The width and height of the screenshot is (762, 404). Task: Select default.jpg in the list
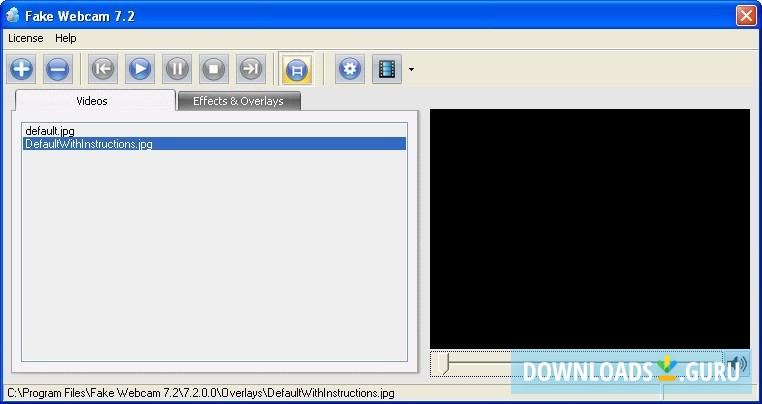214,131
